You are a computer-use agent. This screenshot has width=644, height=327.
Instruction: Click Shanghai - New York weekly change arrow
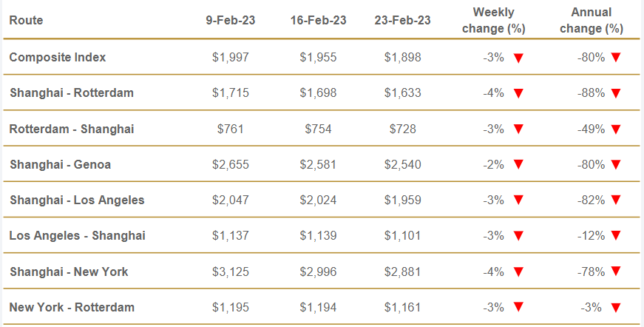click(518, 272)
